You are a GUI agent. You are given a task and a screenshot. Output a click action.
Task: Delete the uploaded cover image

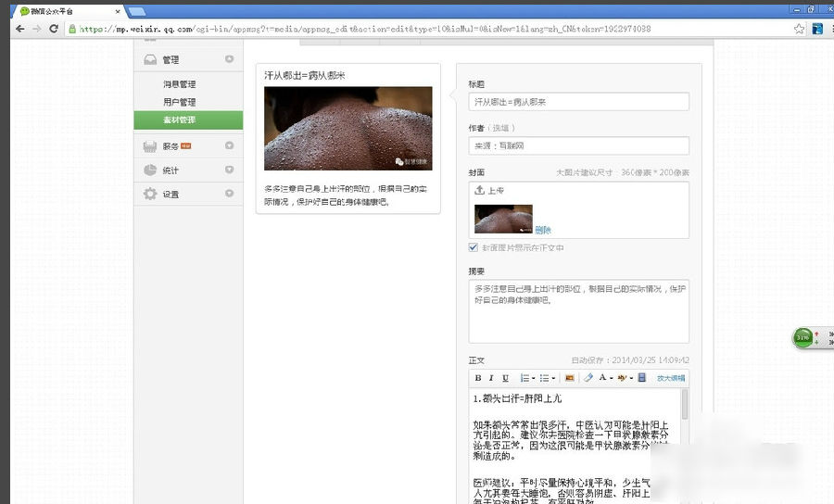tap(543, 230)
